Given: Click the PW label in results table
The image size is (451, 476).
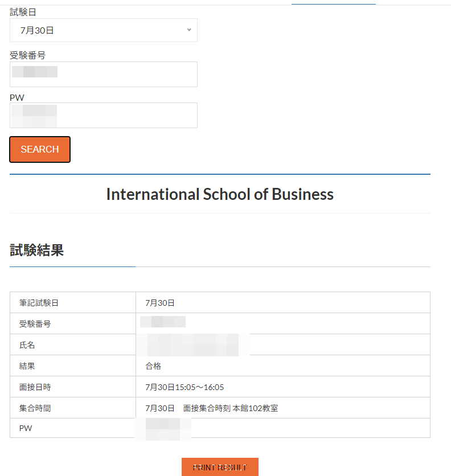Looking at the screenshot, I should 26,428.
